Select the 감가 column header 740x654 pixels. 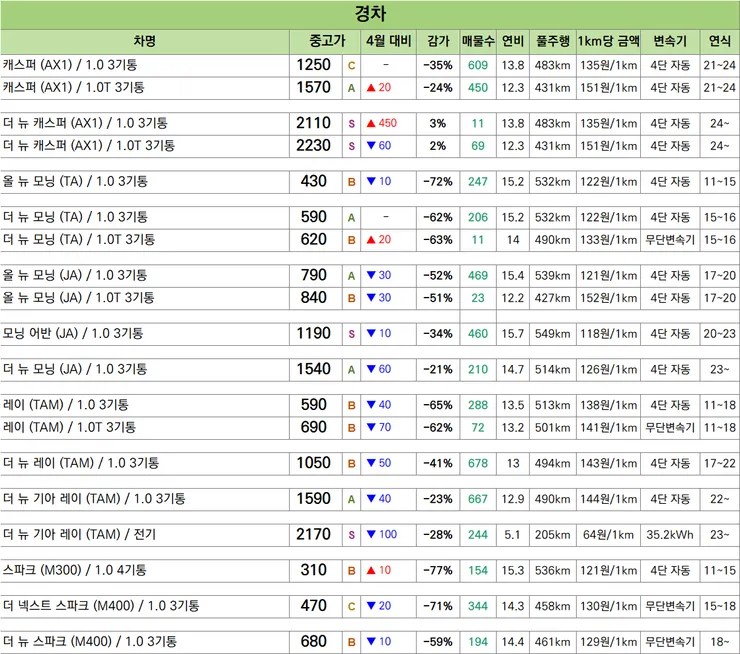[x=438, y=41]
